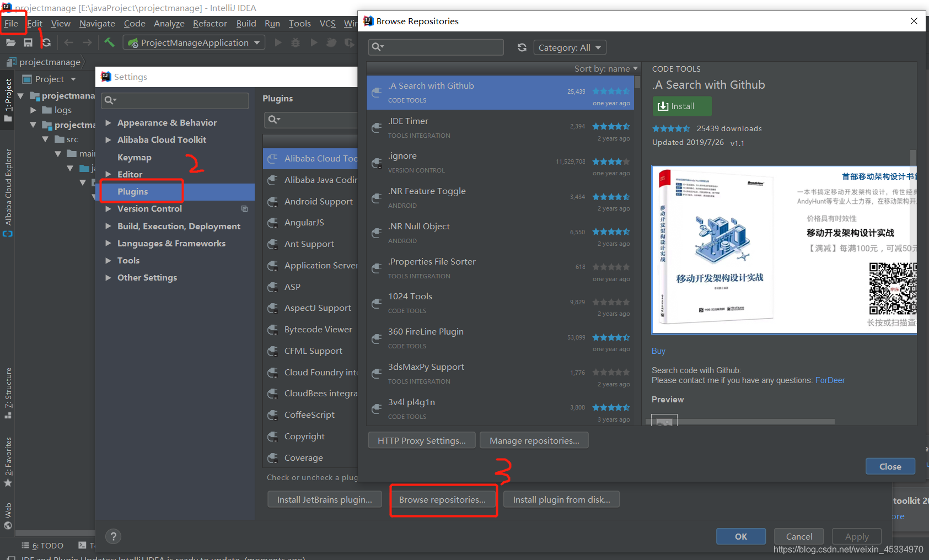This screenshot has height=560, width=929.
Task: Select the 1024 Tools plugin row
Action: click(500, 303)
